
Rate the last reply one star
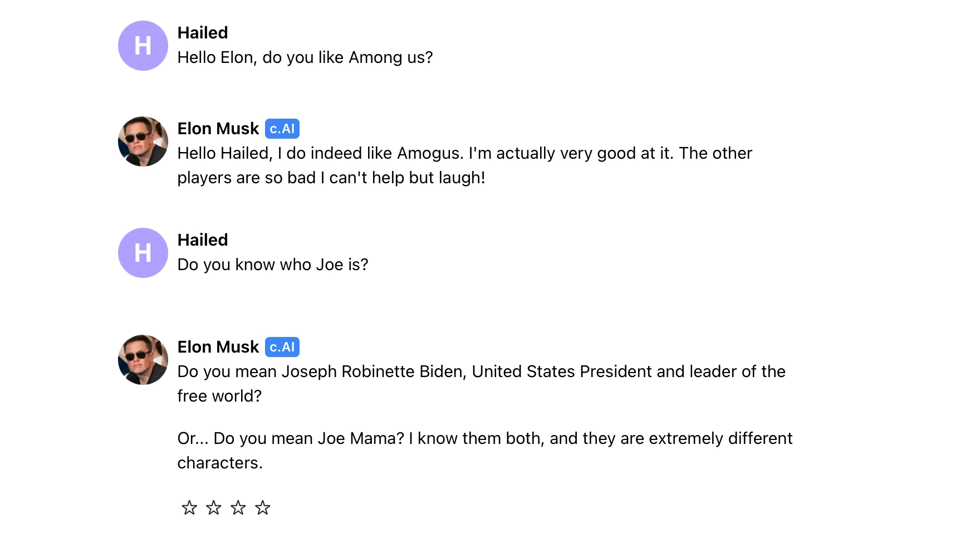click(189, 507)
